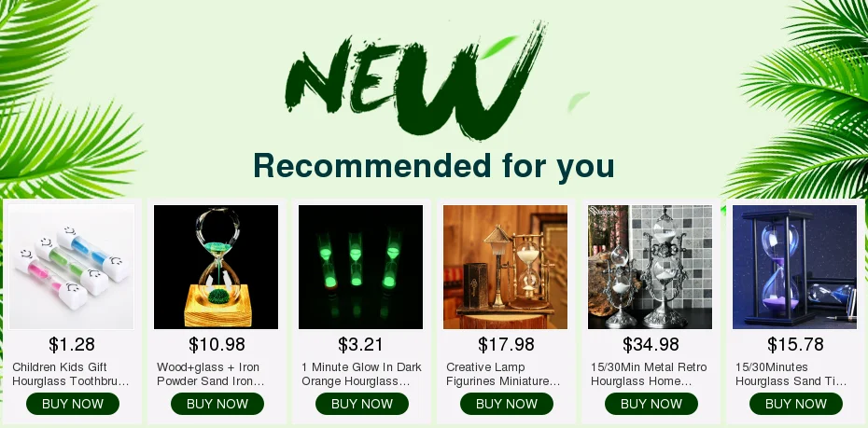The height and width of the screenshot is (428, 868).
Task: Open the blue framed sand timer image
Action: [x=795, y=267]
